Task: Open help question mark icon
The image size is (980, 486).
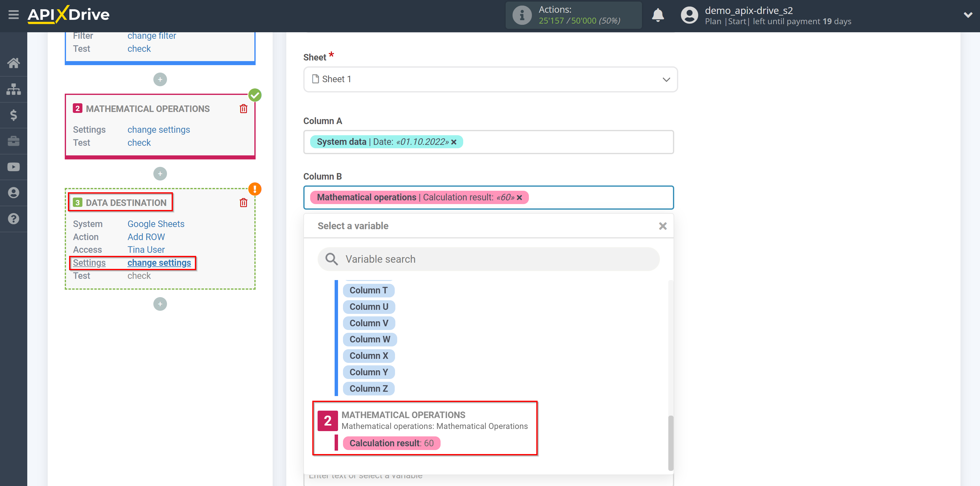Action: click(14, 219)
